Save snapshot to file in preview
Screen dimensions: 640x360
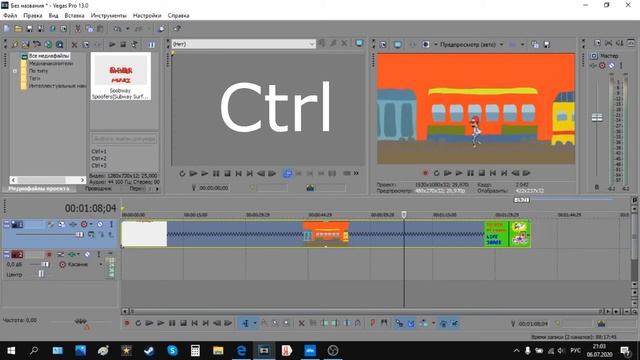tap(547, 44)
